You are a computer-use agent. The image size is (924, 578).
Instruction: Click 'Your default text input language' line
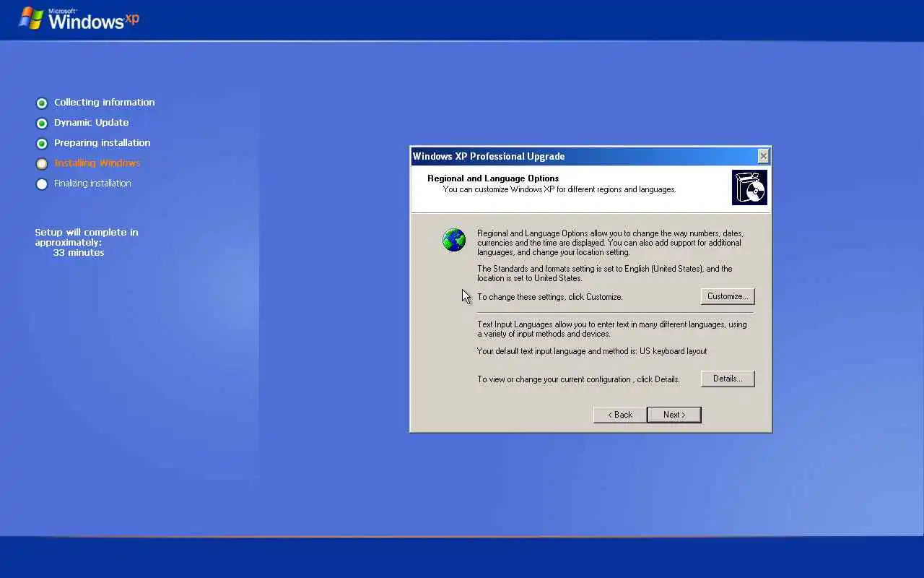point(592,351)
